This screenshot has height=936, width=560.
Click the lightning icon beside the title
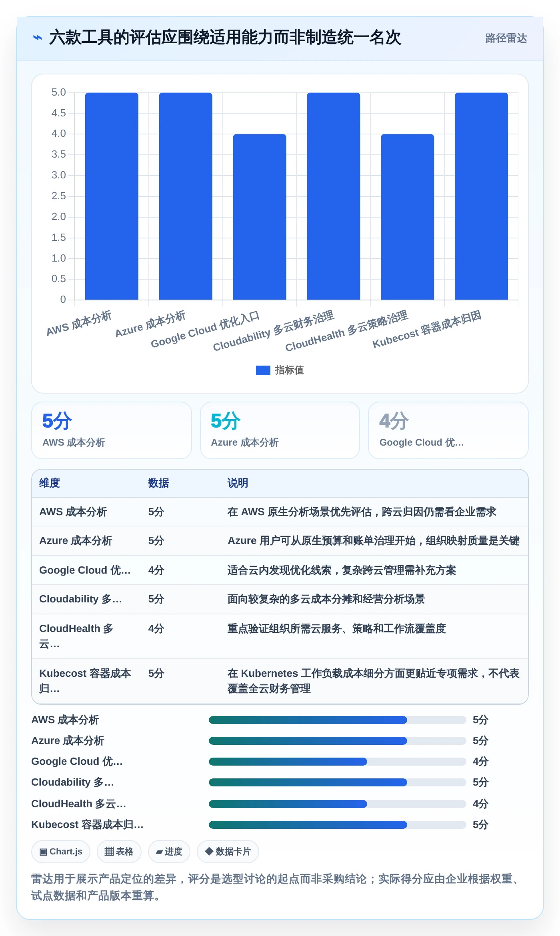click(x=37, y=38)
